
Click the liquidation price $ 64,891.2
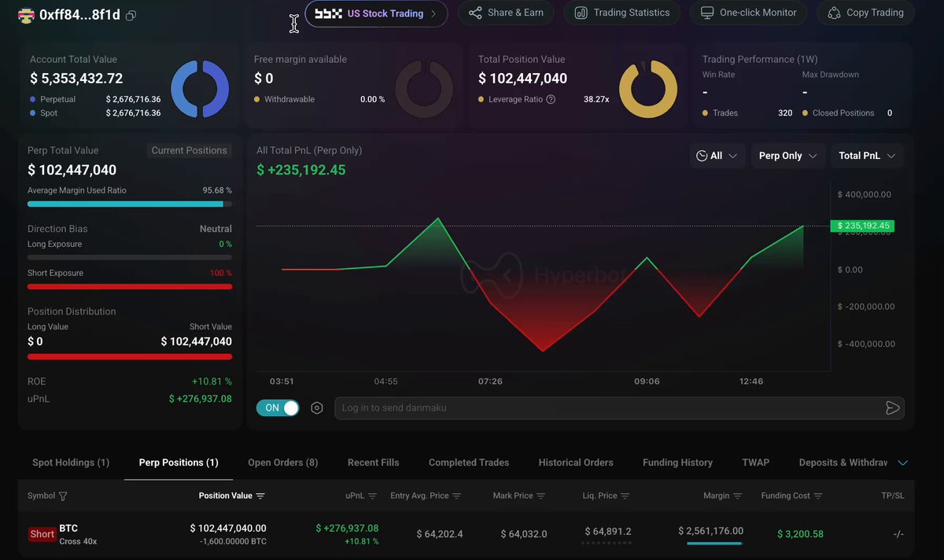click(608, 532)
